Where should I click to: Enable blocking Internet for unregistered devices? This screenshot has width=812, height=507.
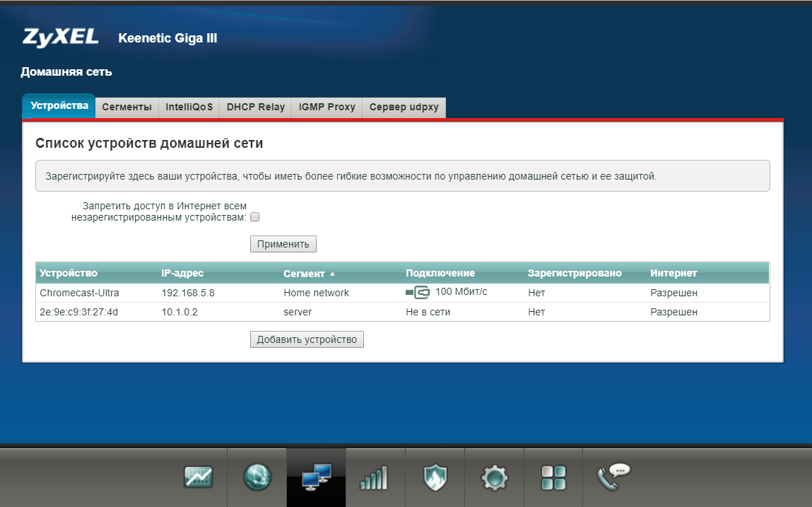coord(255,217)
